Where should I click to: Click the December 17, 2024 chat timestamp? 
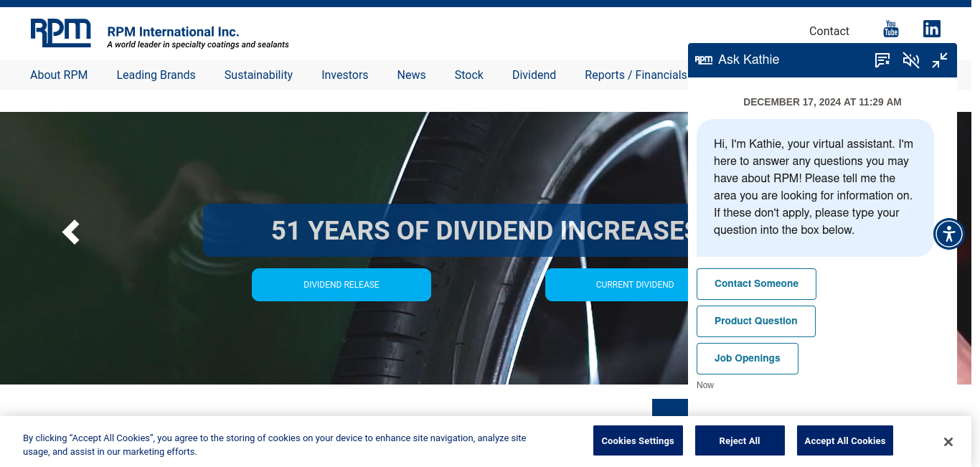point(822,102)
